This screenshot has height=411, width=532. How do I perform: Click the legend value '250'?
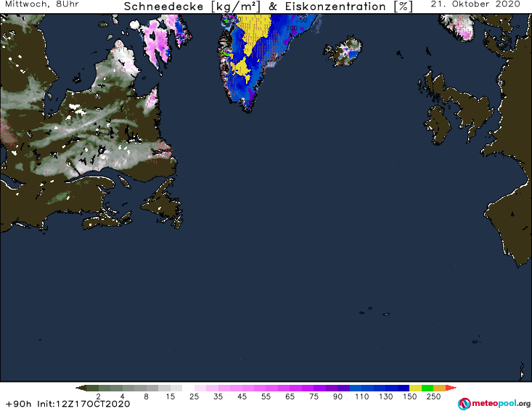pyautogui.click(x=433, y=396)
